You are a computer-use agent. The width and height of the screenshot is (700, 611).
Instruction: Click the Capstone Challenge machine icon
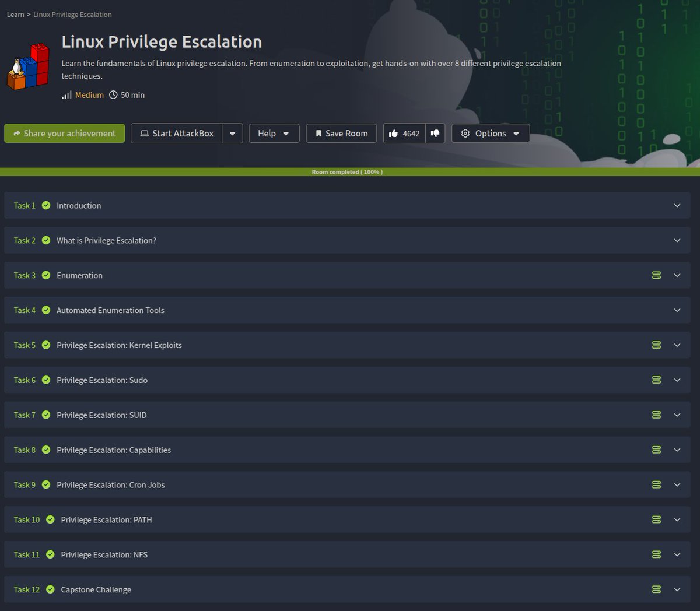[656, 589]
